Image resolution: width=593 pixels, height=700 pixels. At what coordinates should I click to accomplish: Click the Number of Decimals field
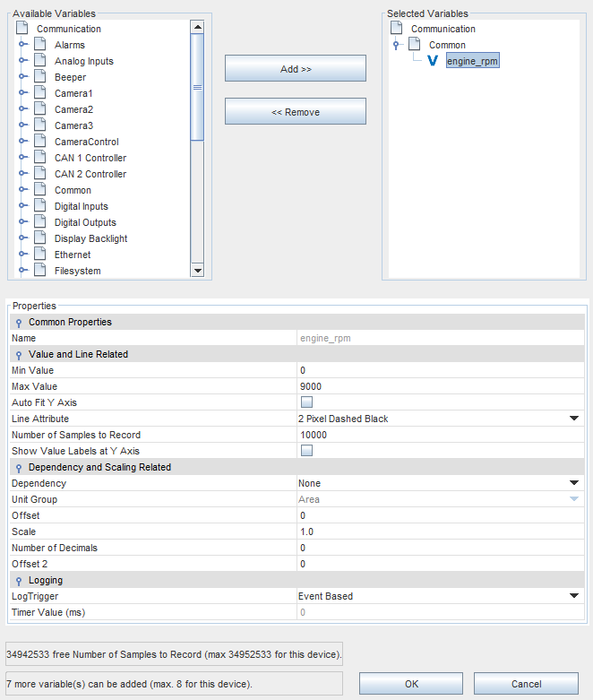tap(441, 548)
